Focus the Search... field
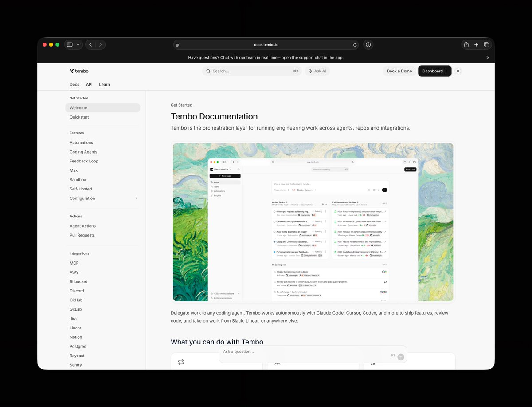Viewport: 532px width, 407px height. pos(252,71)
